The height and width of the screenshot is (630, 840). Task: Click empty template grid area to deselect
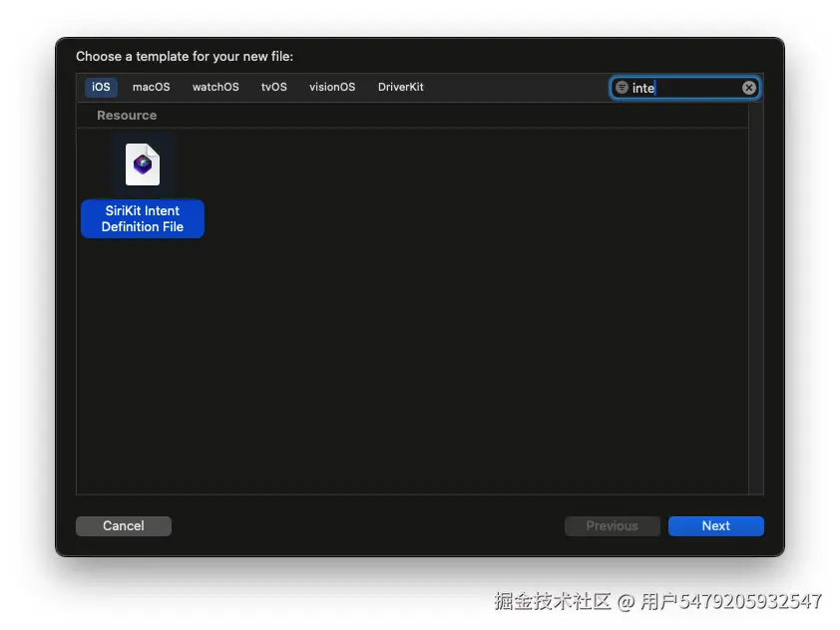[x=449, y=349]
